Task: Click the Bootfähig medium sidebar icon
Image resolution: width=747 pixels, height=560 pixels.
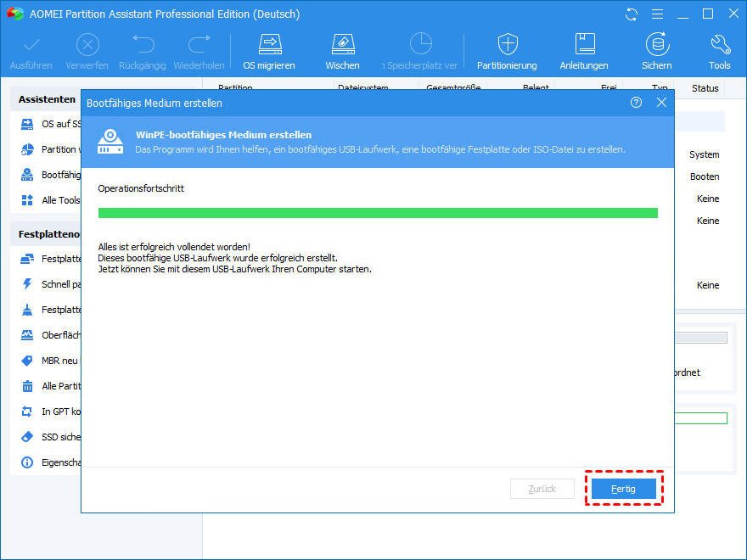Action: tap(27, 175)
